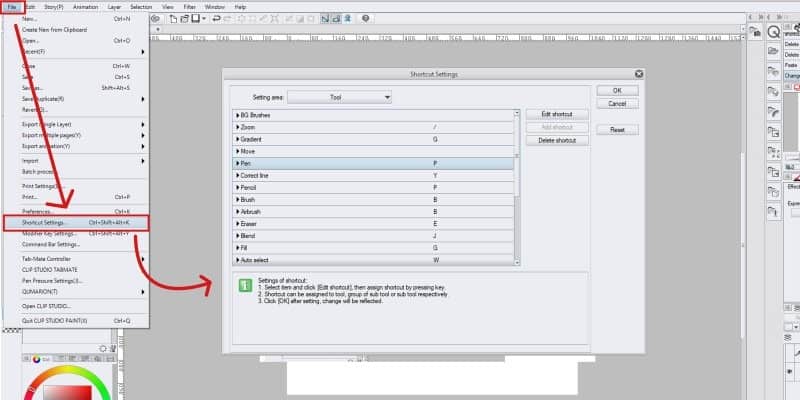Choose CLIP STUDIO TABMATE entry
Screen dimensions: 800x400
pos(76,269)
